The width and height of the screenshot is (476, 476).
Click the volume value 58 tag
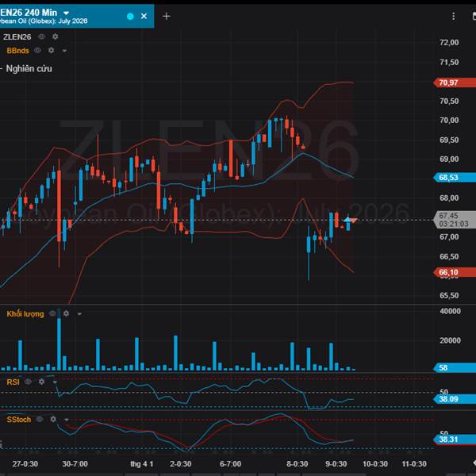pyautogui.click(x=455, y=368)
